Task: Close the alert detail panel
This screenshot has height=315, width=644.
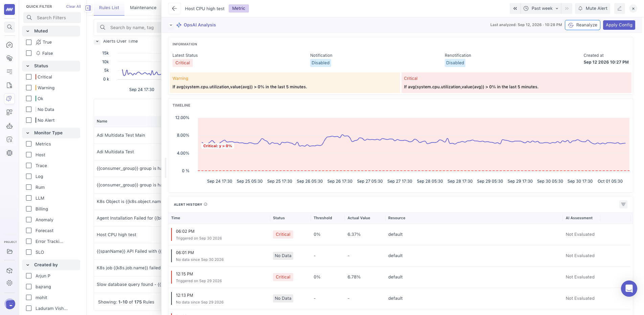Action: pos(633,8)
